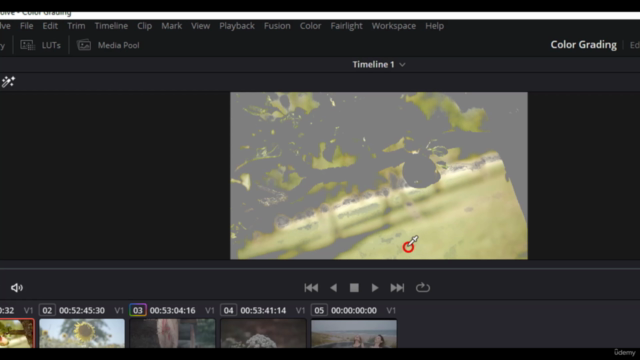Image resolution: width=640 pixels, height=360 pixels.
Task: Toggle the LUTs browser label
Action: click(51, 45)
